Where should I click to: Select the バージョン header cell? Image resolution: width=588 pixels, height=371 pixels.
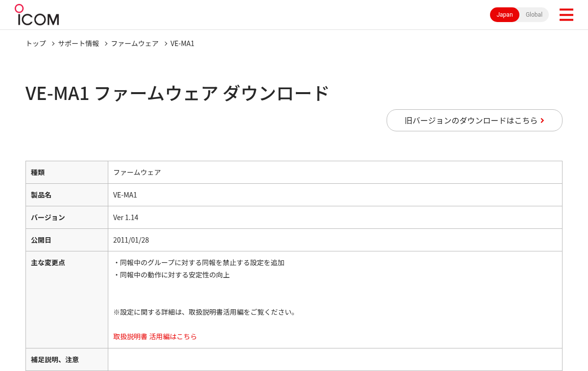[x=67, y=217]
